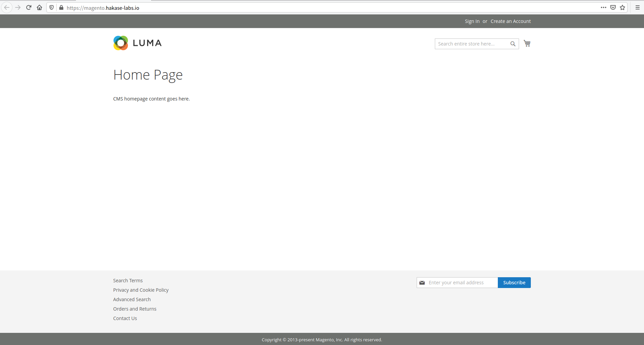644x345 pixels.
Task: Click the Sign In link
Action: pyautogui.click(x=472, y=21)
